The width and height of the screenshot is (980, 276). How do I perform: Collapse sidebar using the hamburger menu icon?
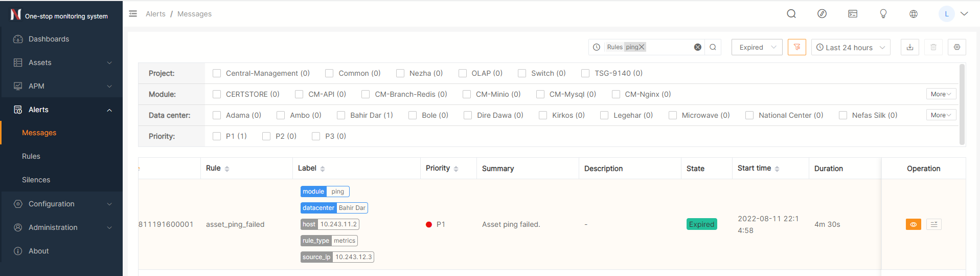133,14
